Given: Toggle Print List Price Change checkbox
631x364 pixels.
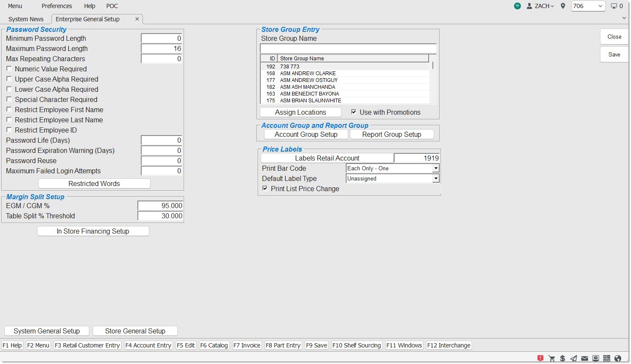Looking at the screenshot, I should (265, 189).
